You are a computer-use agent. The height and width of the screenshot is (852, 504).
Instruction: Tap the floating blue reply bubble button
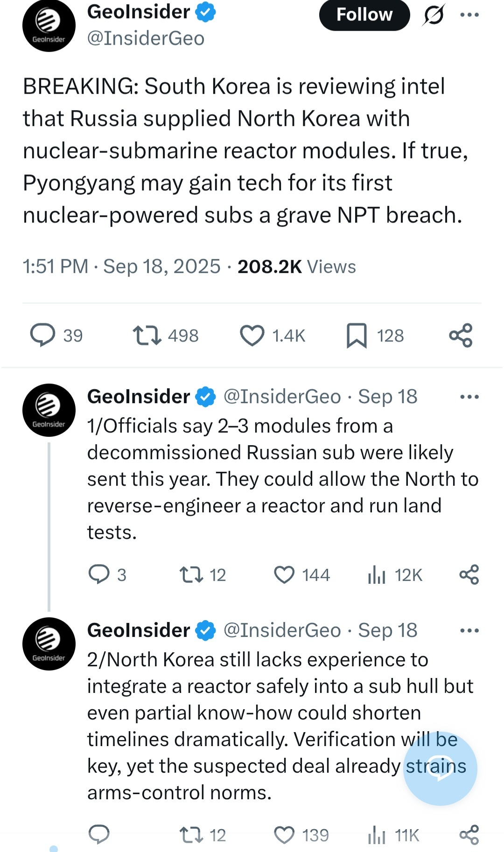[440, 768]
